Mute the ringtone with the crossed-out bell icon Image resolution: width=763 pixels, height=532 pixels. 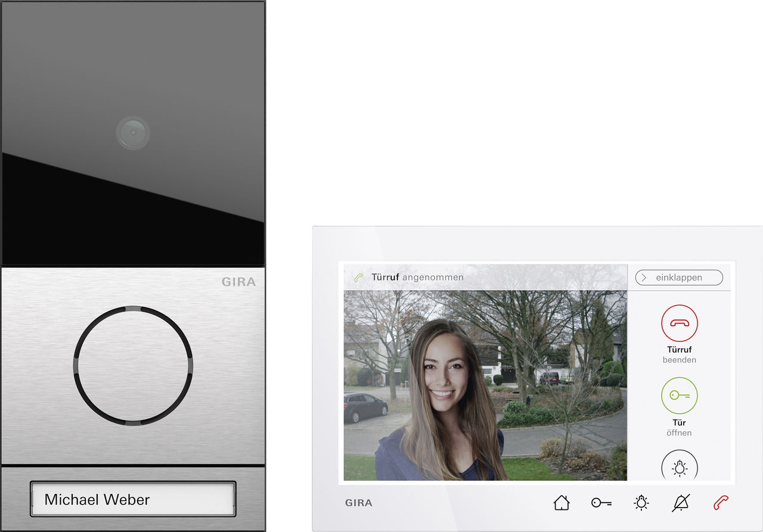(680, 503)
